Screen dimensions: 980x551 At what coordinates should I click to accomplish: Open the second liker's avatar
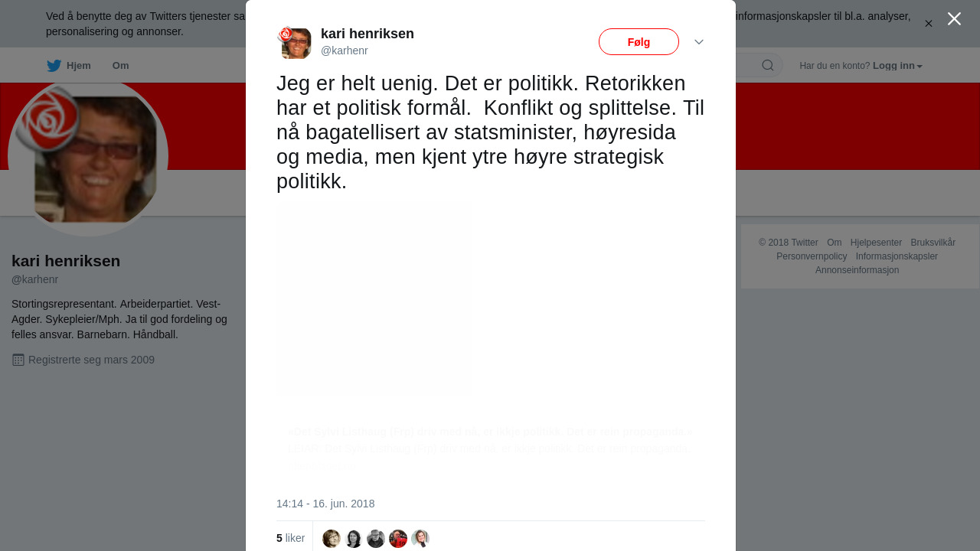[354, 539]
